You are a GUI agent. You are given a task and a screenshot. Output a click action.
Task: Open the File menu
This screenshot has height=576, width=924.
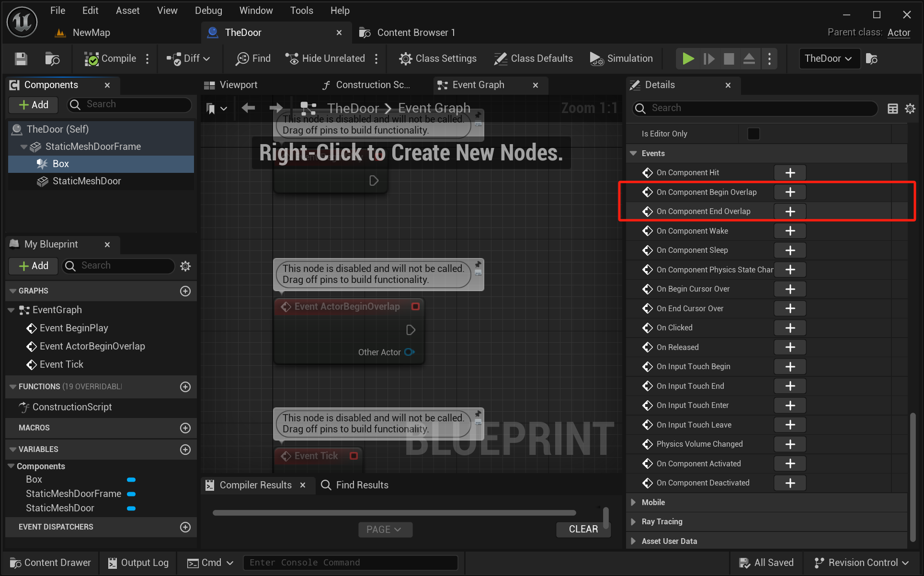pyautogui.click(x=58, y=11)
